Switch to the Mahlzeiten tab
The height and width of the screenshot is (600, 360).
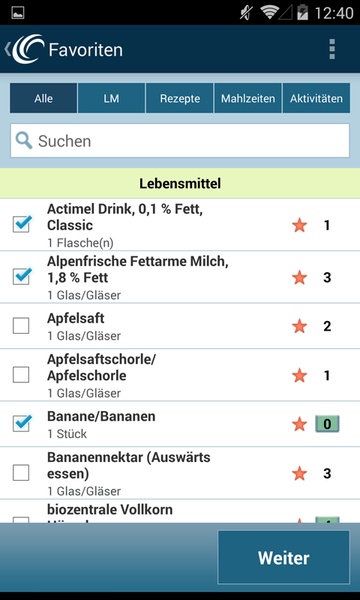click(x=248, y=98)
